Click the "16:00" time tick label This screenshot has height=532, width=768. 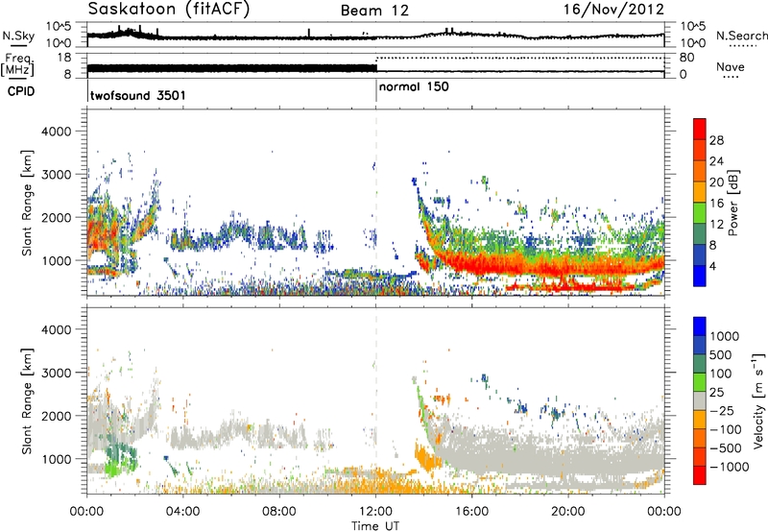click(x=471, y=512)
